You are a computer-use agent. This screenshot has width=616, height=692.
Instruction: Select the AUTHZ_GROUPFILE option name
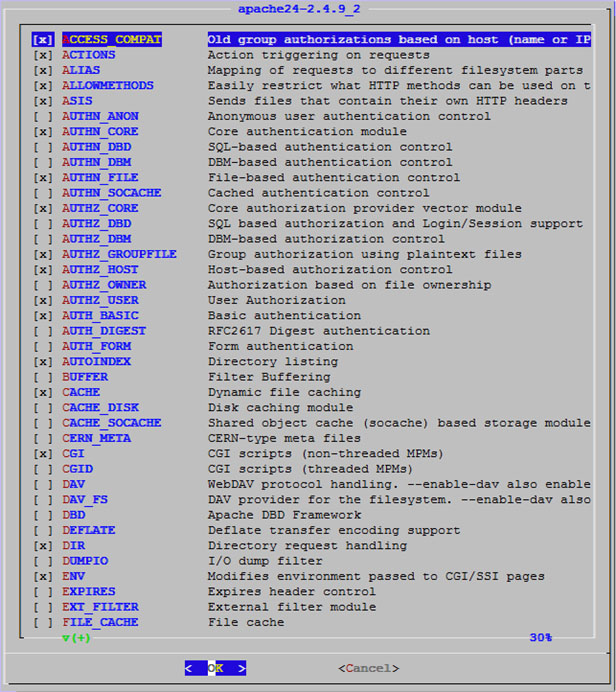click(119, 254)
